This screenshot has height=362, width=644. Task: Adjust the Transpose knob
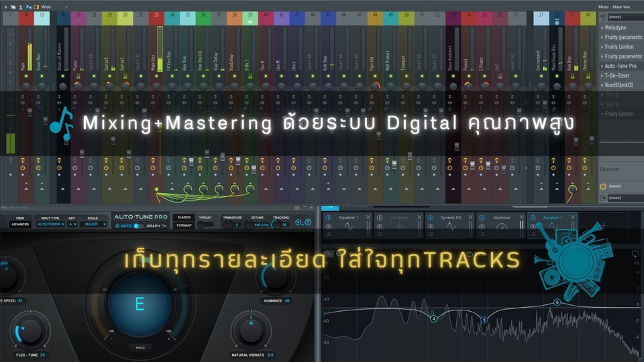[227, 225]
